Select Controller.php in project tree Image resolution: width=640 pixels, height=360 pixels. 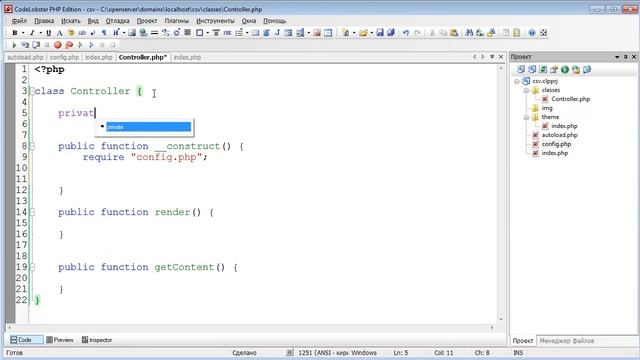click(570, 99)
